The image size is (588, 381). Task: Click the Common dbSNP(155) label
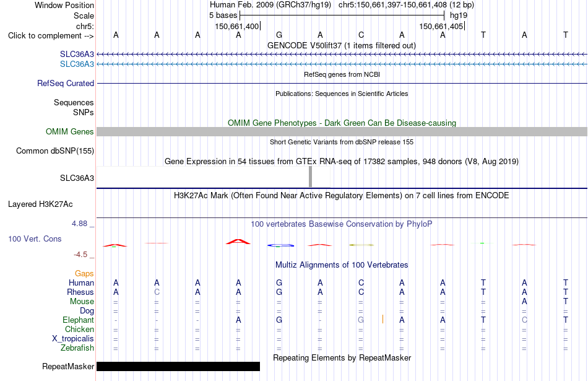(55, 151)
